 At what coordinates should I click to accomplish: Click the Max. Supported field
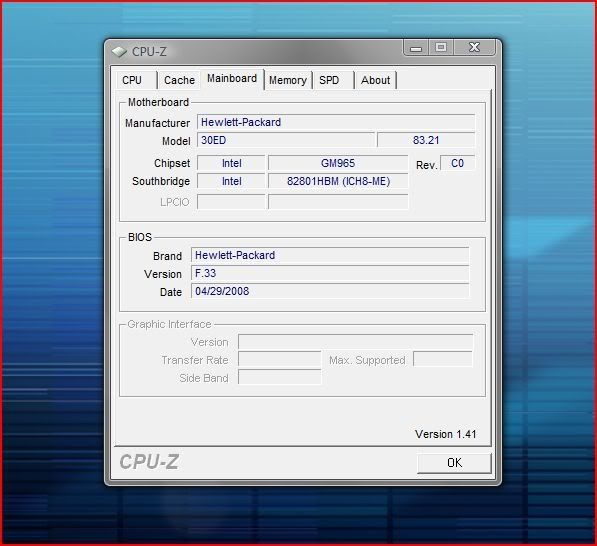click(x=443, y=359)
